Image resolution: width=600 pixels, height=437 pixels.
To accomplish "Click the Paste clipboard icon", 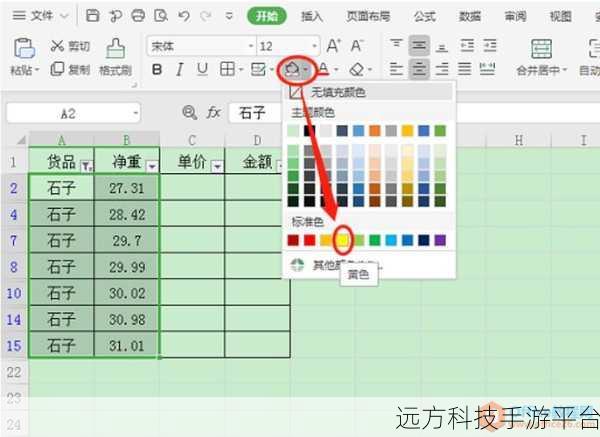I will [24, 49].
